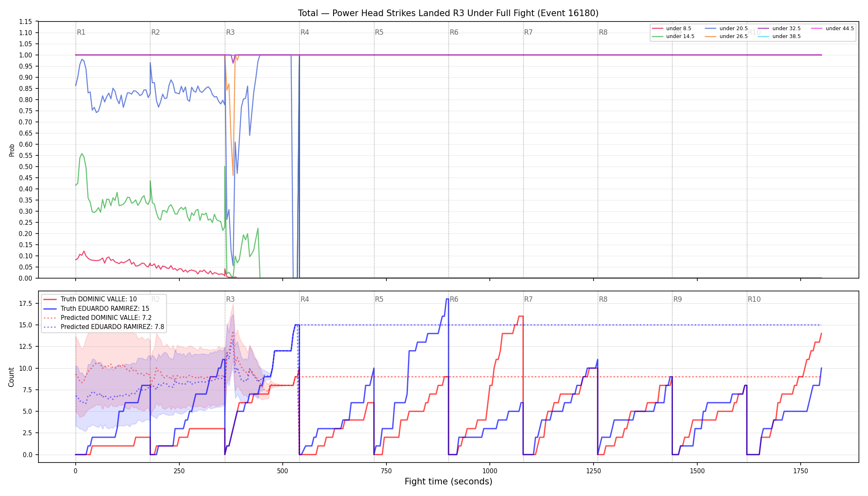Click the R3 round marker in probability chart

[x=230, y=32]
